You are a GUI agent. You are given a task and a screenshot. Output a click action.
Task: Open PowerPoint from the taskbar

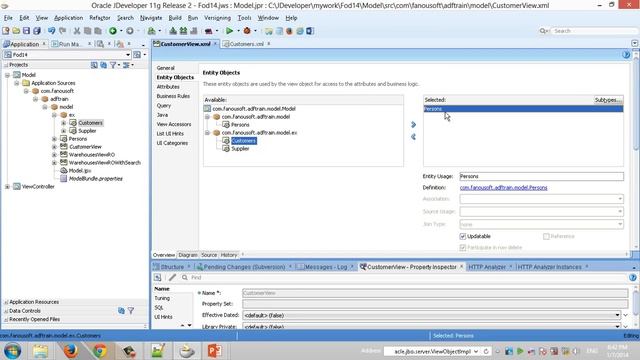(215, 351)
